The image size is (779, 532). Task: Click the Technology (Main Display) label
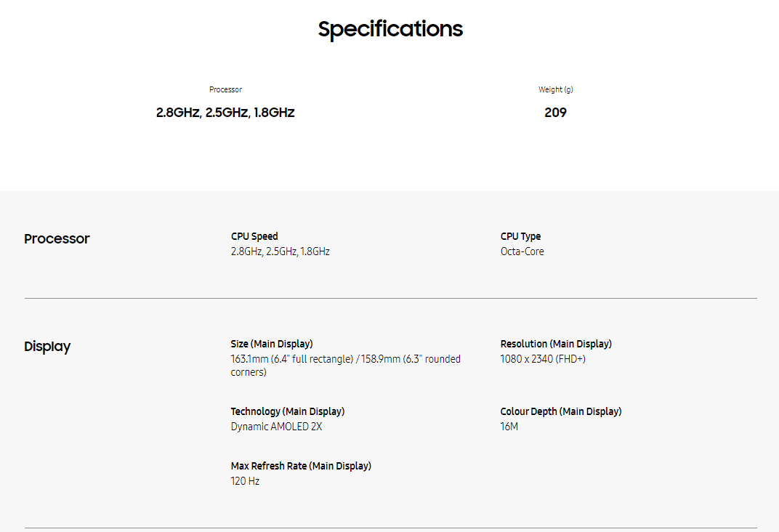click(x=288, y=411)
